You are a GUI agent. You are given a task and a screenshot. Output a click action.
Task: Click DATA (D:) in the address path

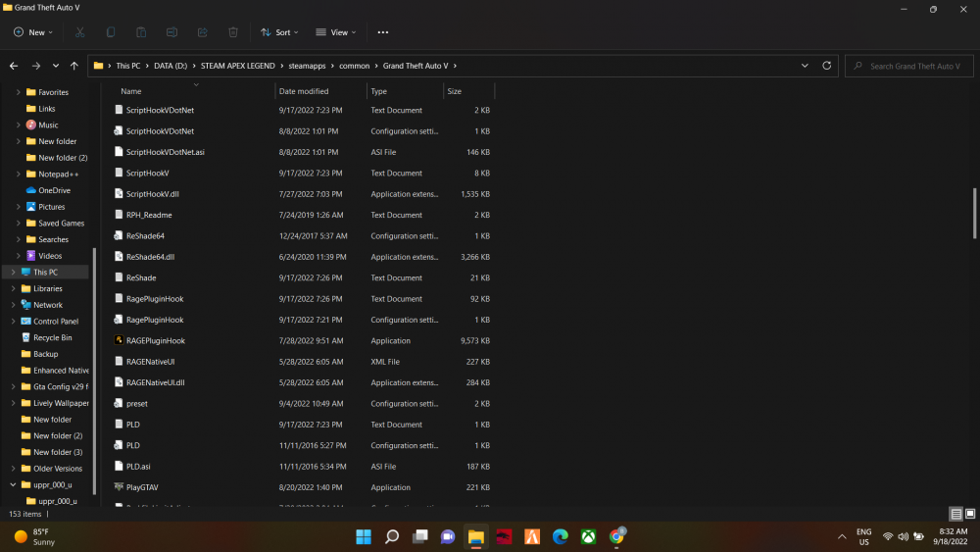[170, 66]
